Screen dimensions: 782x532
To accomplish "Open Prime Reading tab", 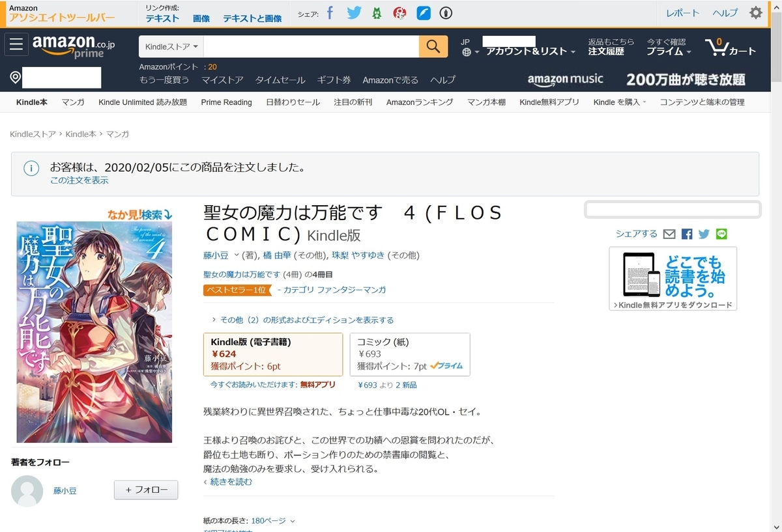I will [x=226, y=102].
